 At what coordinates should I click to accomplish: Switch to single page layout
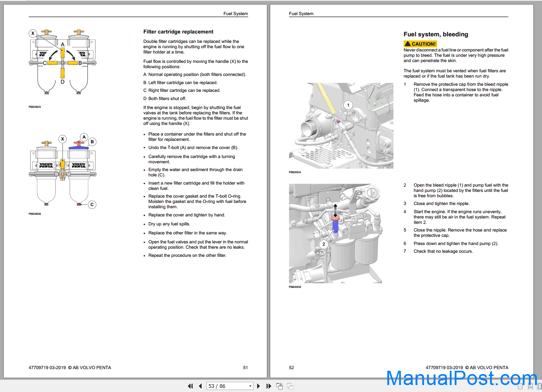520,386
